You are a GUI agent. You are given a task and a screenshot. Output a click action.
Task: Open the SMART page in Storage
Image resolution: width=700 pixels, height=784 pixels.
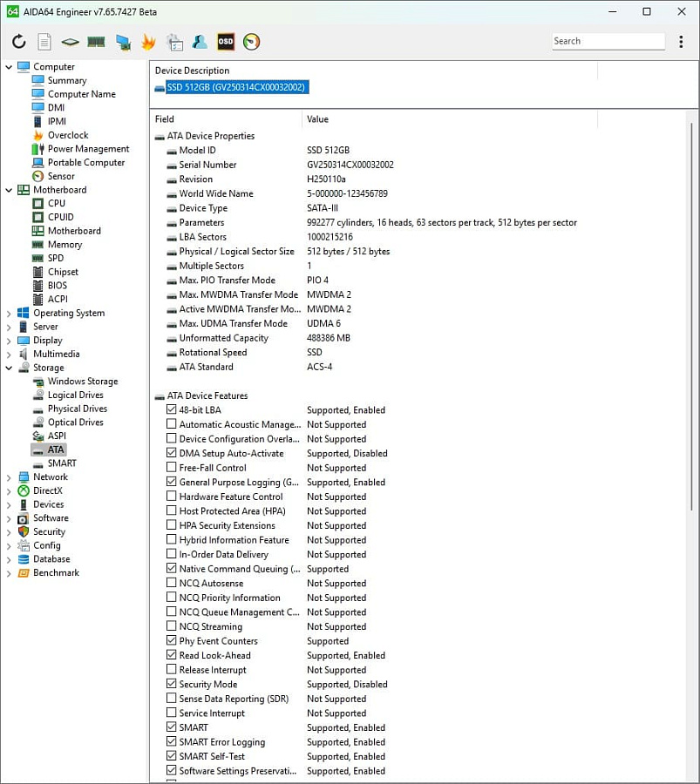[x=62, y=463]
